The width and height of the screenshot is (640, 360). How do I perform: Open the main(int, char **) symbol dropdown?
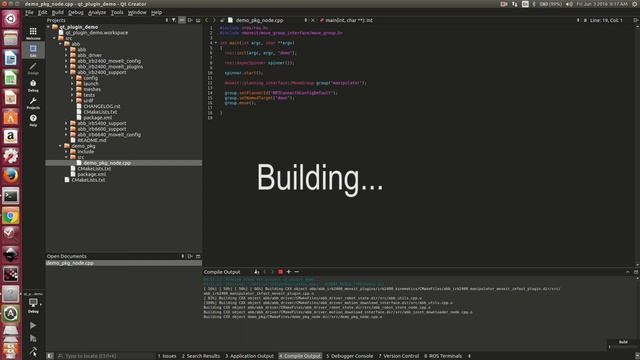(578, 20)
